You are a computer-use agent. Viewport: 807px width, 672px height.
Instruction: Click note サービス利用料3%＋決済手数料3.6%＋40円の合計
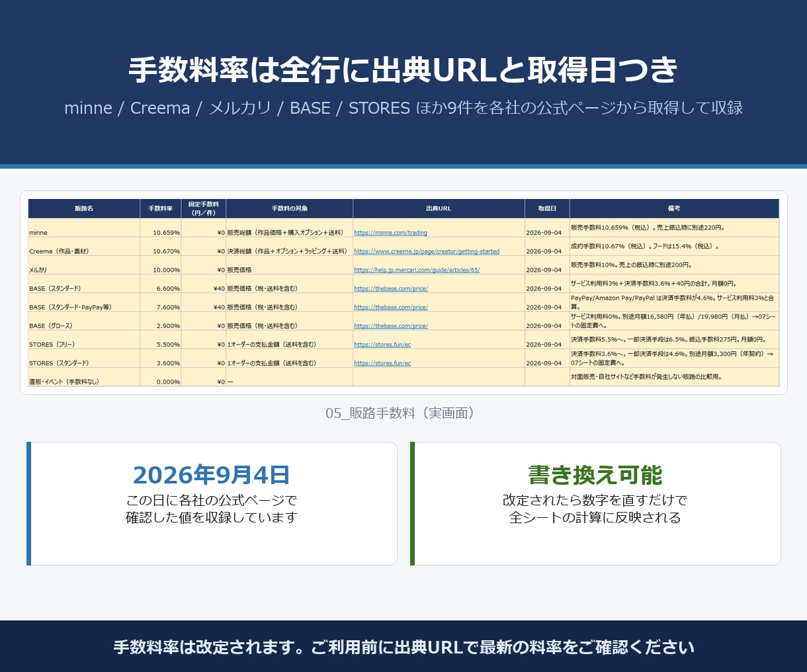674,283
